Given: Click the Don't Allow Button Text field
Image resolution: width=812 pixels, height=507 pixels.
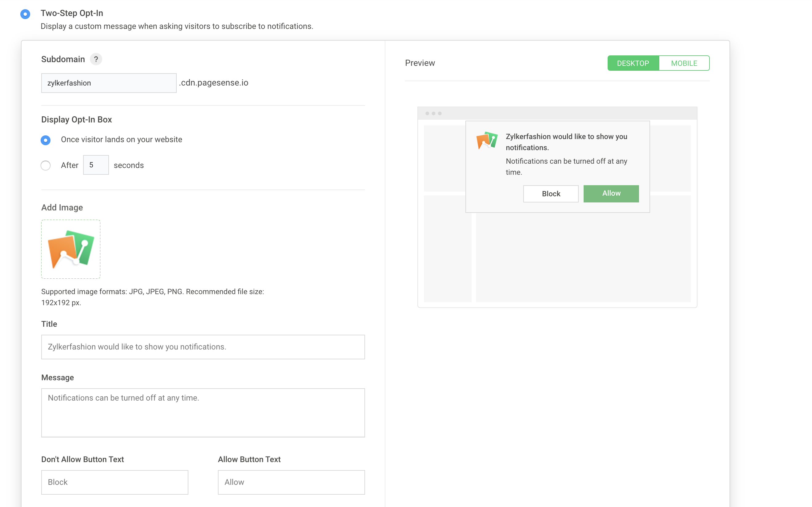Looking at the screenshot, I should click(115, 482).
